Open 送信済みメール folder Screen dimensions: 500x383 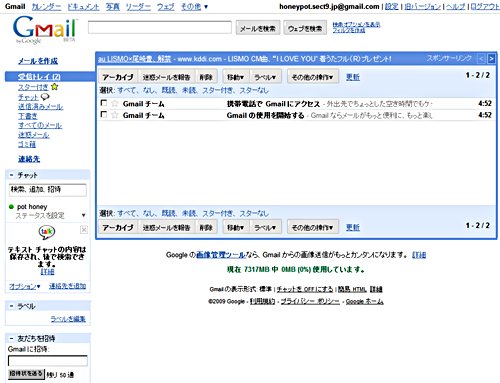pyautogui.click(x=40, y=107)
